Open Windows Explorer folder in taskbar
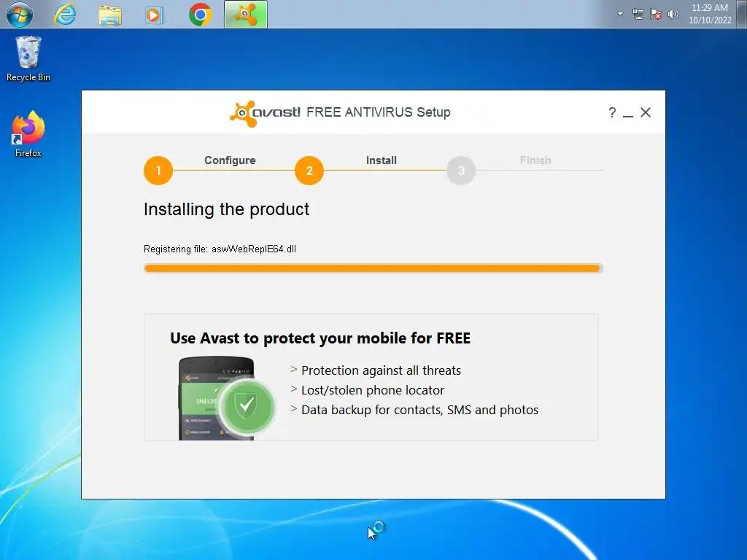The width and height of the screenshot is (747, 560). coord(110,15)
